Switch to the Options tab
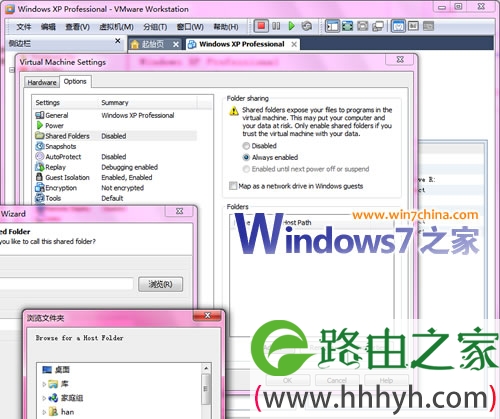The height and width of the screenshot is (419, 500). point(75,81)
